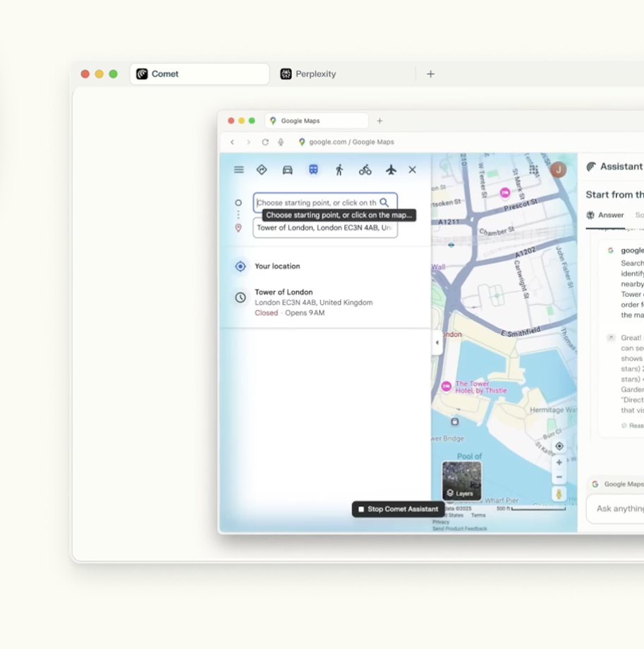Click the pink hotel pin near Prescot St

pyautogui.click(x=505, y=193)
